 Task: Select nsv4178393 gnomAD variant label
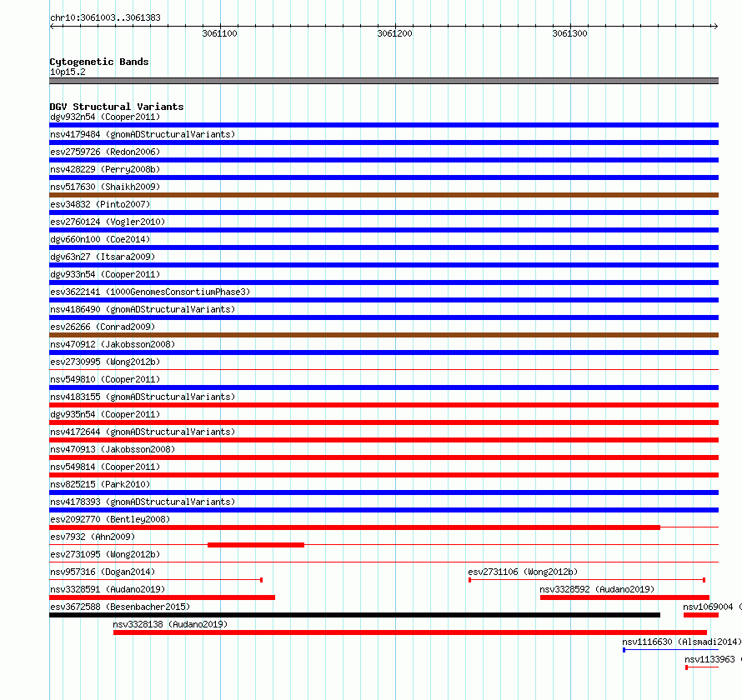(143, 502)
